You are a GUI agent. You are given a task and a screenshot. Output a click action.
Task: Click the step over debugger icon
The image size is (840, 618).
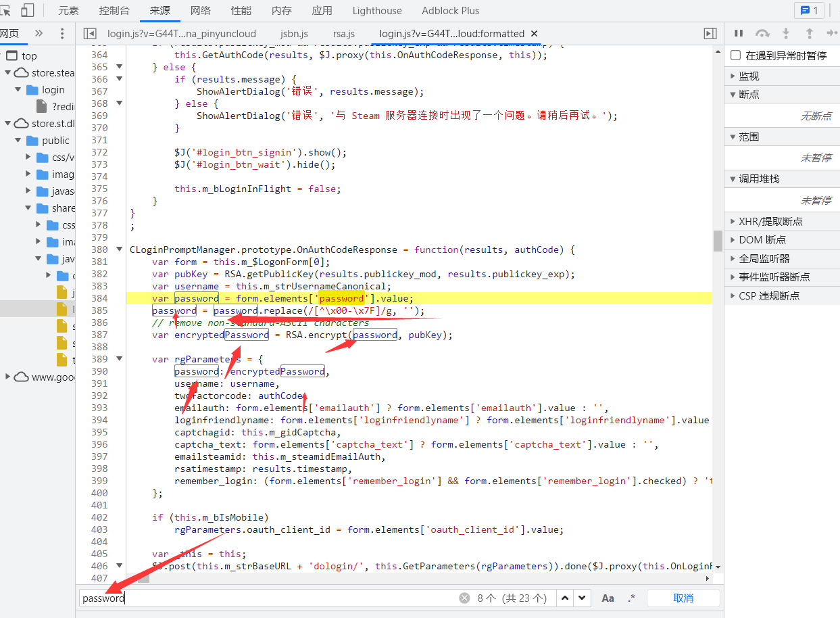coord(762,33)
